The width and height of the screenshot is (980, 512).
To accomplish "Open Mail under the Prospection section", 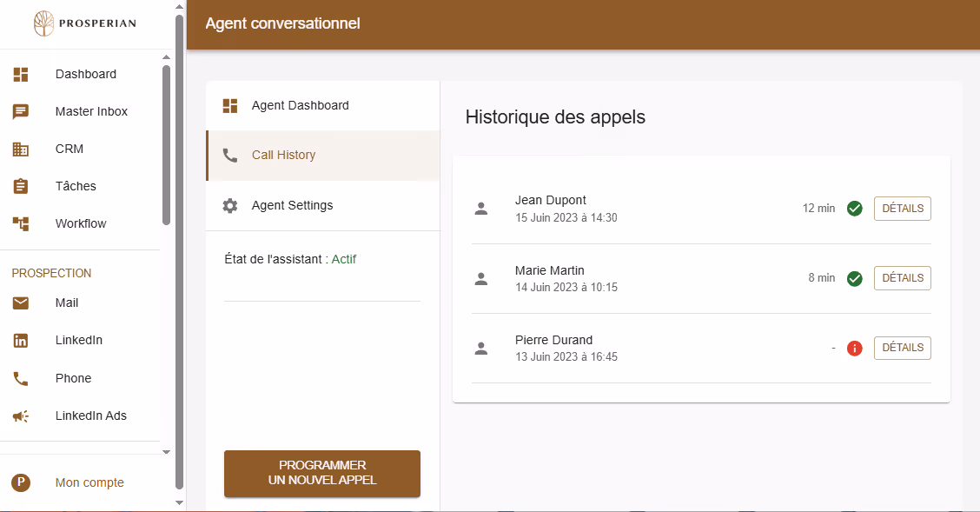I will tap(20, 303).
